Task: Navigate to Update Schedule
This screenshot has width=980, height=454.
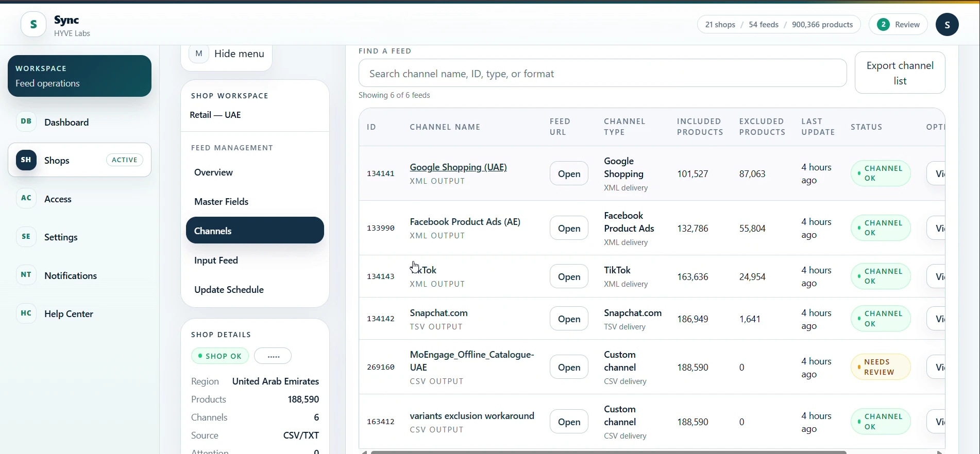Action: coord(255,290)
